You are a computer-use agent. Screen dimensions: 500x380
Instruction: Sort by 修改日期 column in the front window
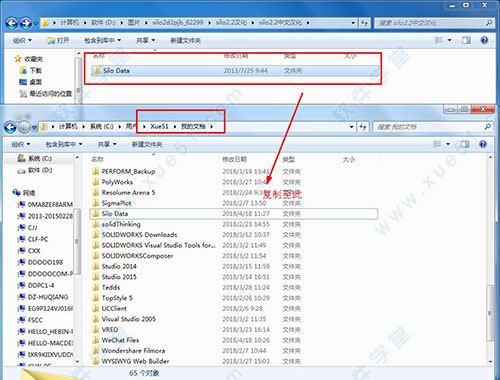(235, 160)
